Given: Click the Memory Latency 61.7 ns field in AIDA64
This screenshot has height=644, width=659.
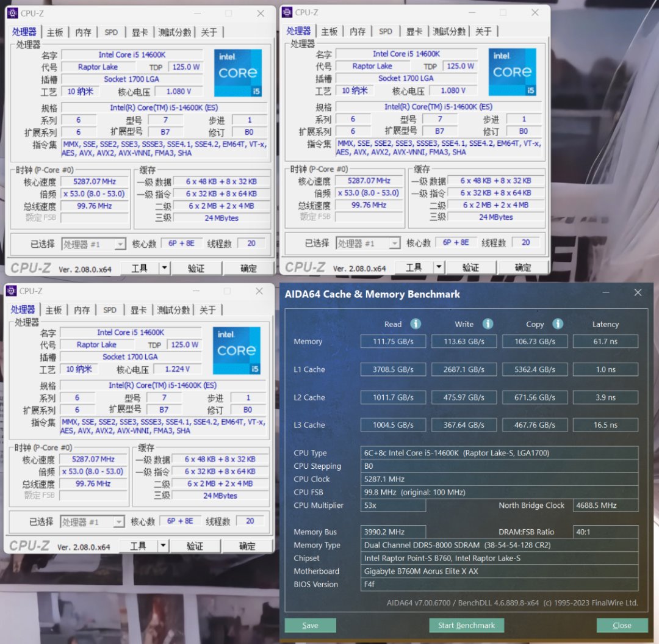Looking at the screenshot, I should pos(606,341).
